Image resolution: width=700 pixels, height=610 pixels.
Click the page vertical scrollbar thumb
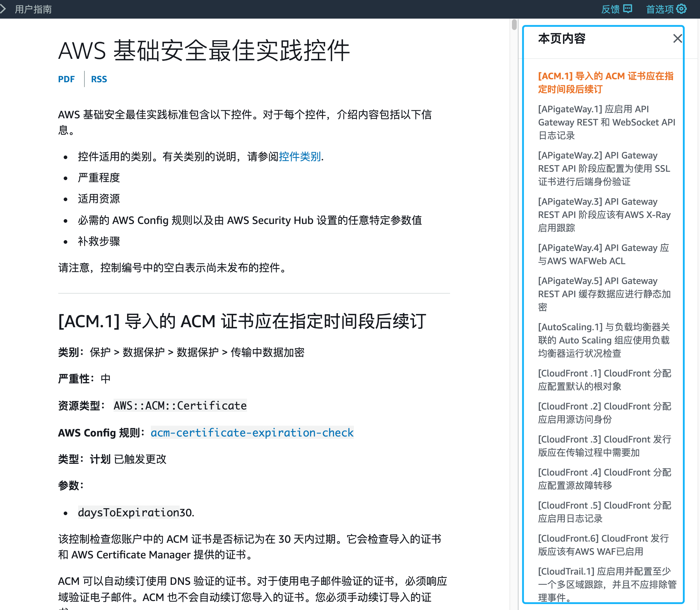(x=514, y=25)
